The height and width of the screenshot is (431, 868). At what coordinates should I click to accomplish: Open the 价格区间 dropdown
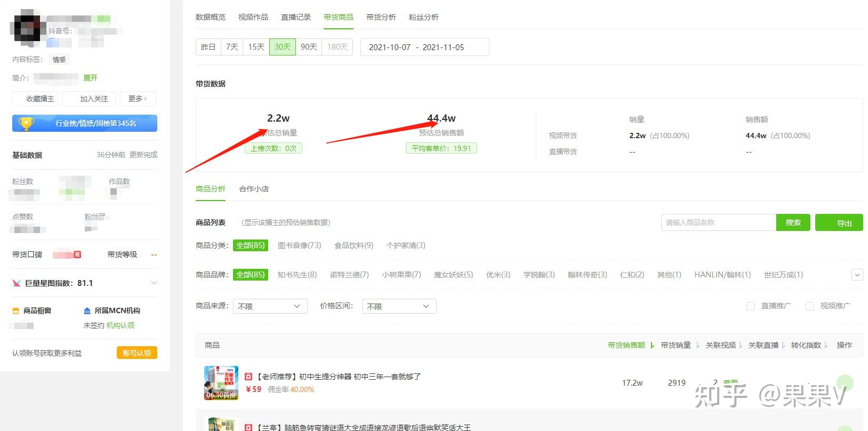(399, 306)
